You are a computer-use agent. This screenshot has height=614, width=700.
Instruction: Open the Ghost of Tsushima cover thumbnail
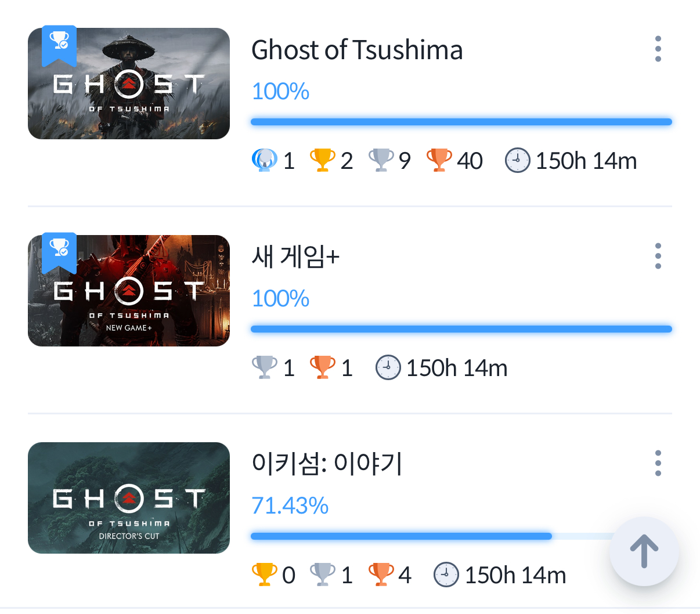129,84
